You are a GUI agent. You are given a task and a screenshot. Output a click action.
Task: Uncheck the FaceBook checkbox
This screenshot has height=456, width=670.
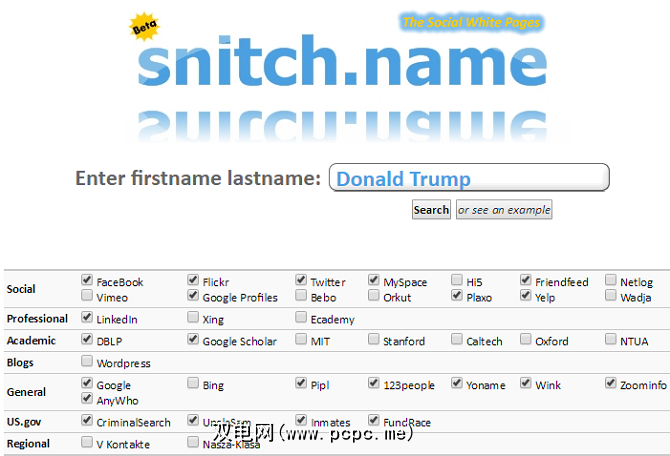pyautogui.click(x=87, y=280)
